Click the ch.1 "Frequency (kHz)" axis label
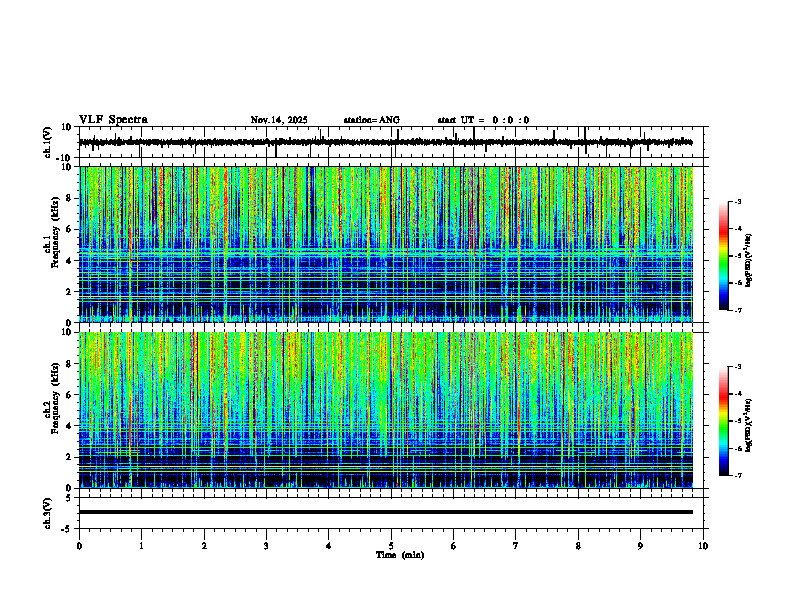Image resolution: width=792 pixels, height=612 pixels. (55, 232)
